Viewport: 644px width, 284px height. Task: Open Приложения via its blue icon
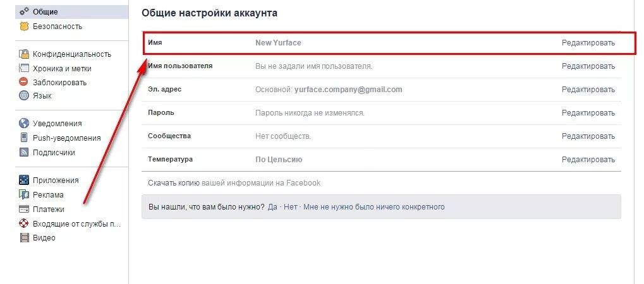24,180
